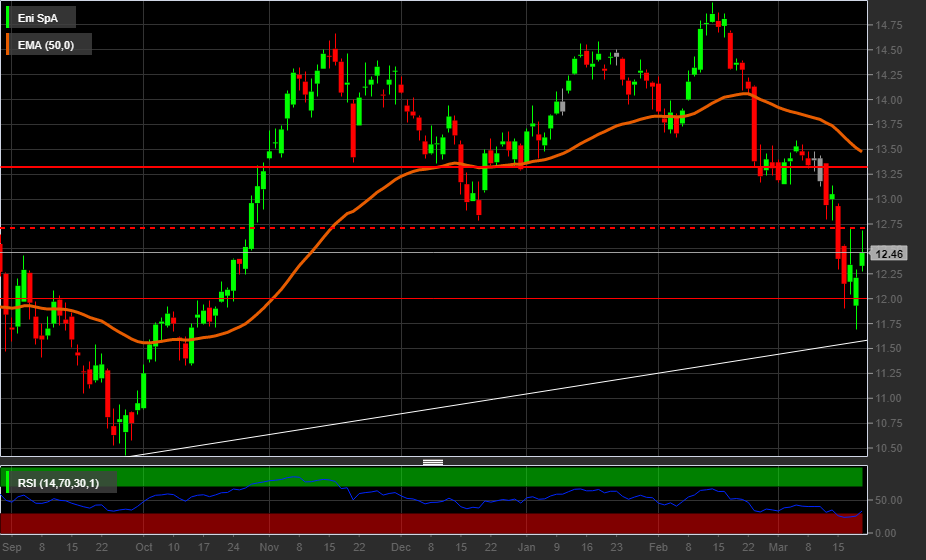
Task: Click orange color bar beside EMA label
Action: point(9,44)
